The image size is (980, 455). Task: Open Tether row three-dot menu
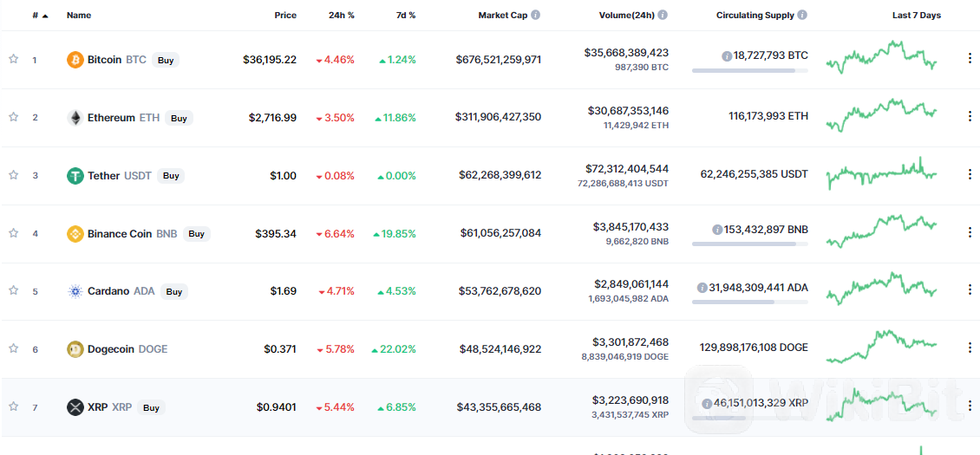coord(970,173)
